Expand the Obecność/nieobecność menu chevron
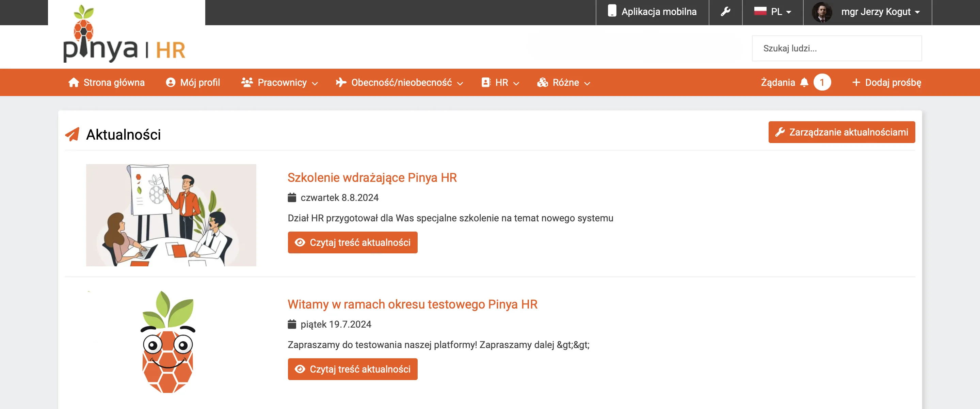 [x=460, y=83]
